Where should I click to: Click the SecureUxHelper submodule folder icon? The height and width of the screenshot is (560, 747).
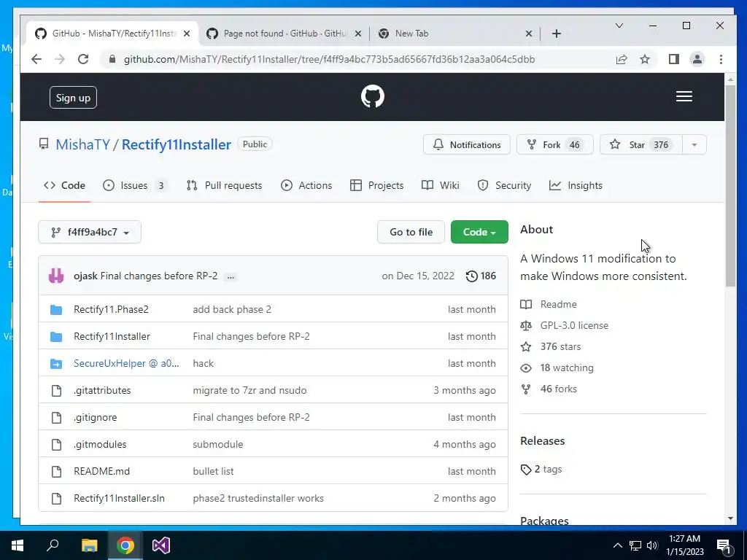[x=56, y=364]
